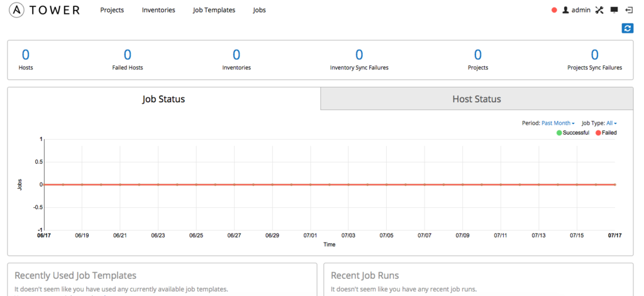Click the Projects Sync Failures label
Image resolution: width=644 pixels, height=296 pixels.
[594, 67]
